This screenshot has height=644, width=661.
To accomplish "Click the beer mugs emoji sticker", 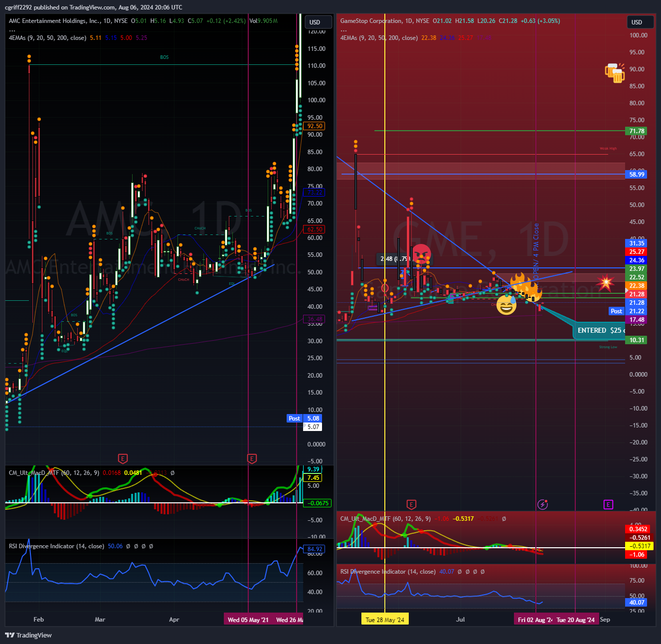I will (x=615, y=73).
